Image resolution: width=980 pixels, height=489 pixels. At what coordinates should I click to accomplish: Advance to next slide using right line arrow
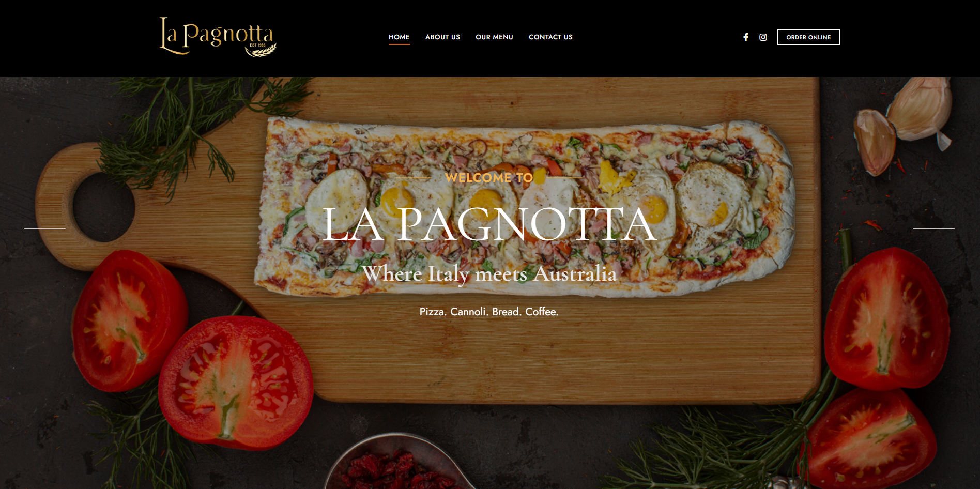point(933,228)
